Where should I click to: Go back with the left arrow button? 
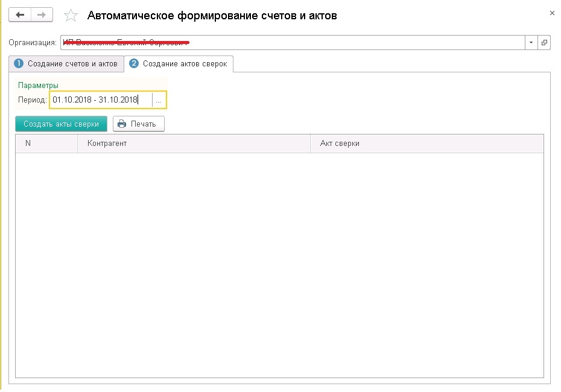[20, 15]
